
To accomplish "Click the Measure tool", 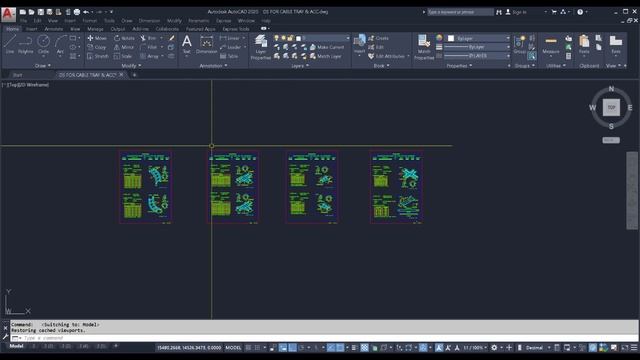I will 551,44.
